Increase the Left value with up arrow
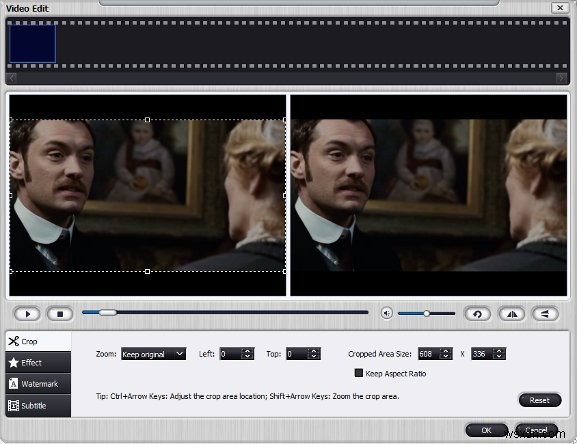Screen dimensions: 577x444 point(248,351)
